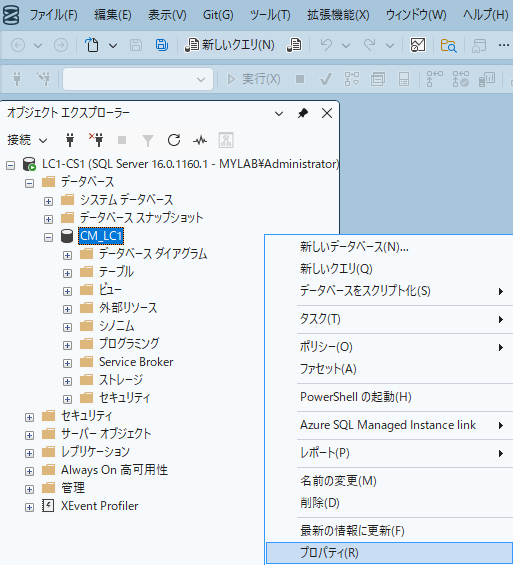This screenshot has height=565, width=513.
Task: Choose 名前の変更(M) from context menu
Action: (389, 481)
